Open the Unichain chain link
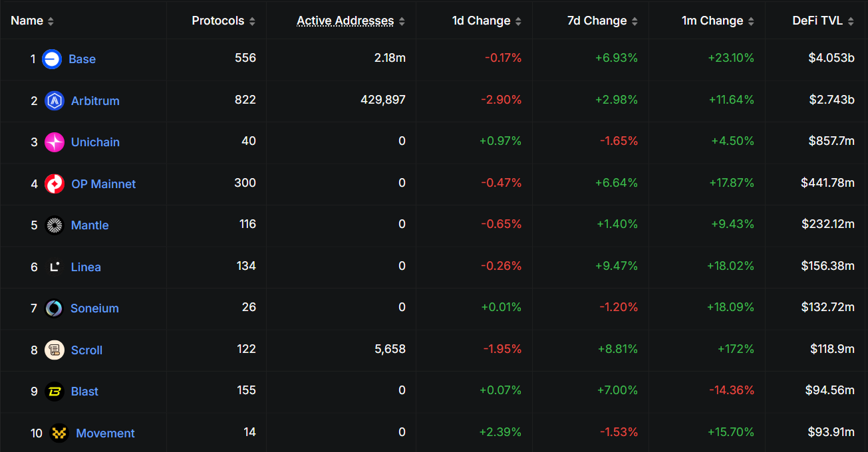The width and height of the screenshot is (868, 452). 95,142
